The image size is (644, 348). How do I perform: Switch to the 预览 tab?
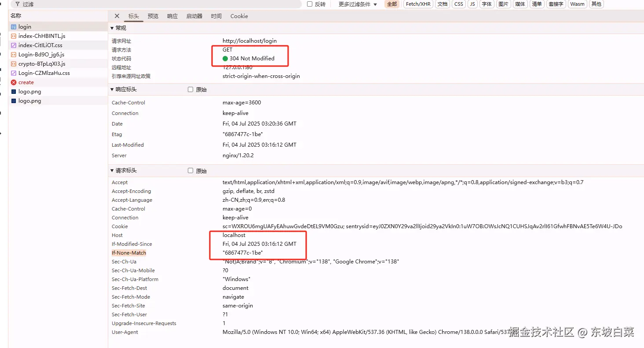click(153, 16)
